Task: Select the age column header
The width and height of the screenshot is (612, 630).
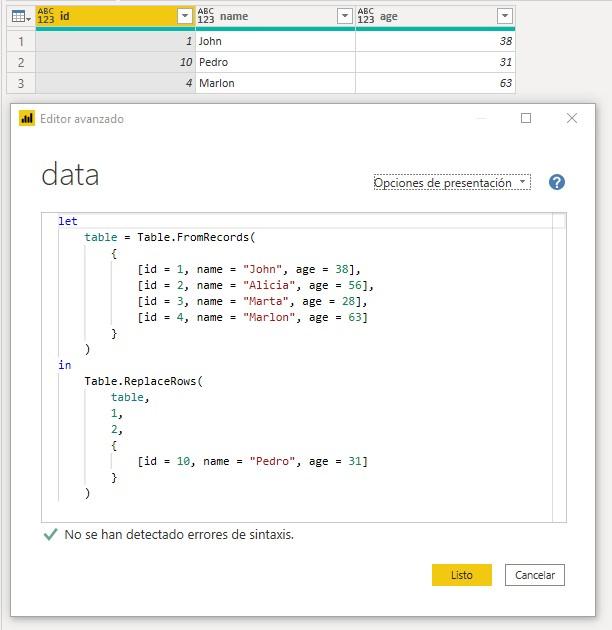Action: tap(435, 16)
